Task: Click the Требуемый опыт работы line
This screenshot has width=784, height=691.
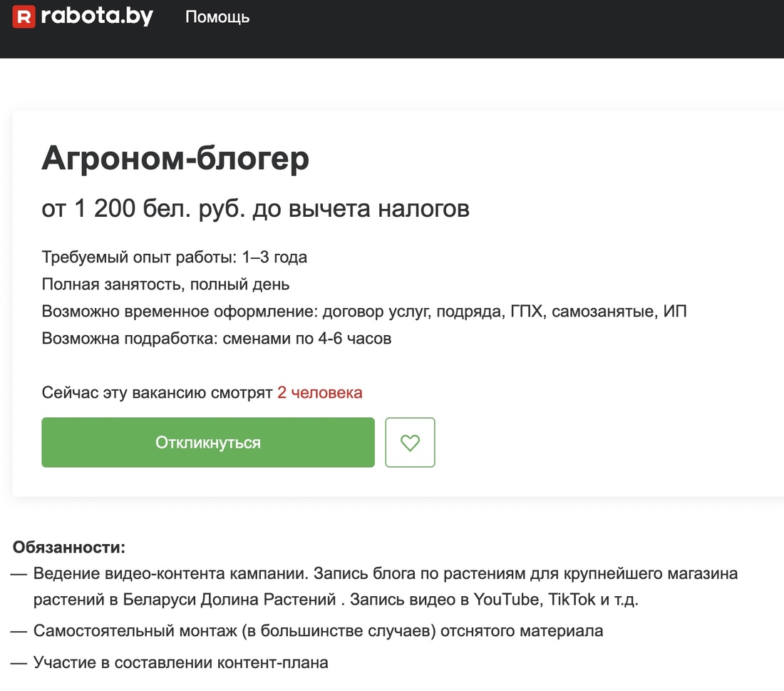Action: [174, 257]
